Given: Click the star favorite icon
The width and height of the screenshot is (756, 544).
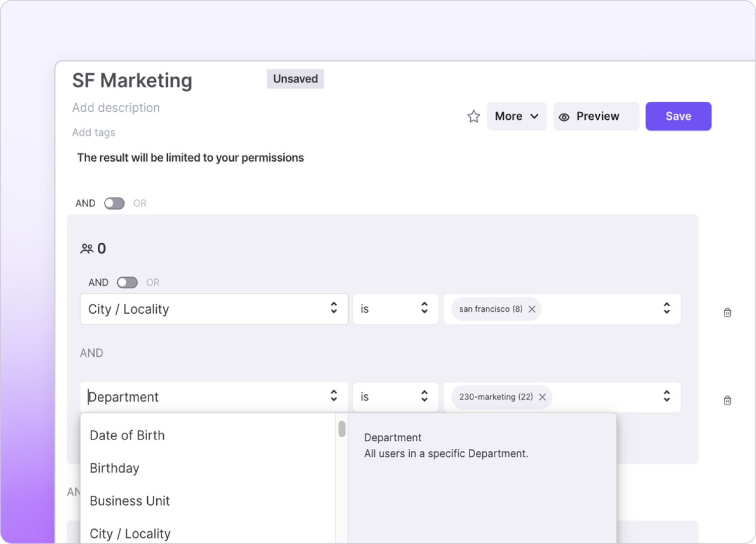Looking at the screenshot, I should coord(473,116).
